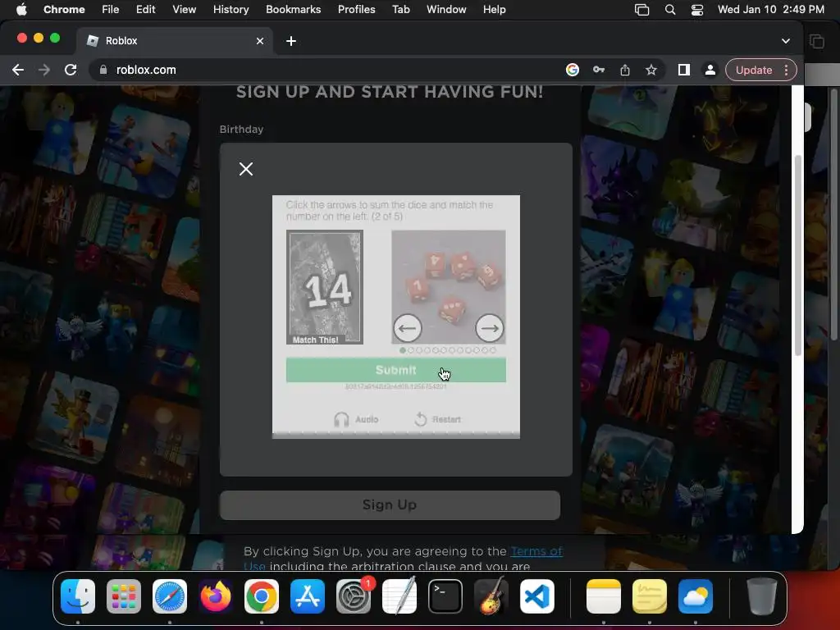Open Stickies from the dock
This screenshot has width=840, height=630.
point(650,596)
